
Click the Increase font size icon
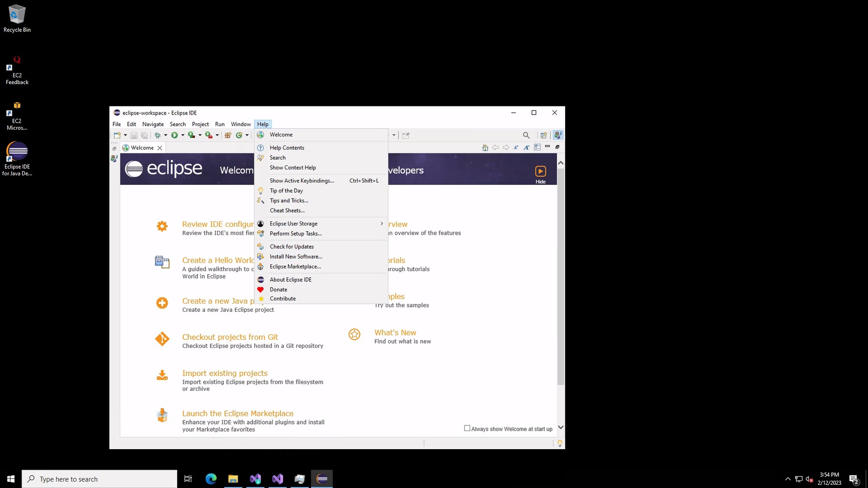point(527,147)
